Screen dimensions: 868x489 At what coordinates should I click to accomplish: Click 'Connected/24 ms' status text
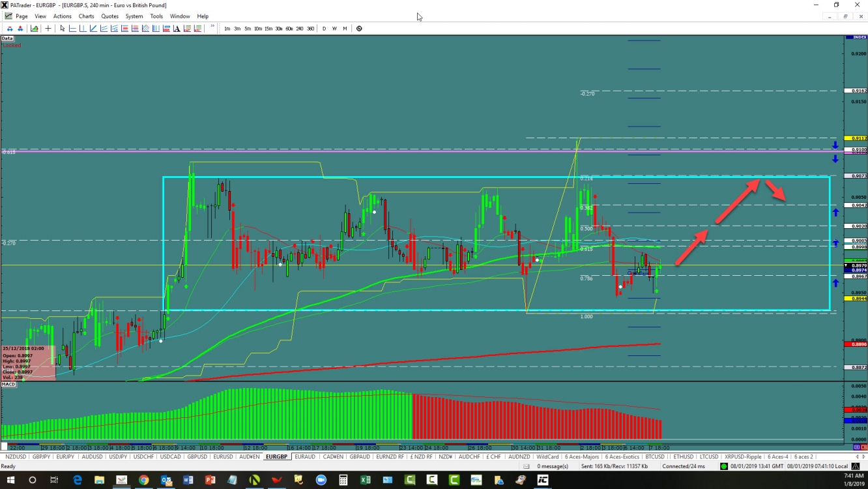pyautogui.click(x=684, y=466)
